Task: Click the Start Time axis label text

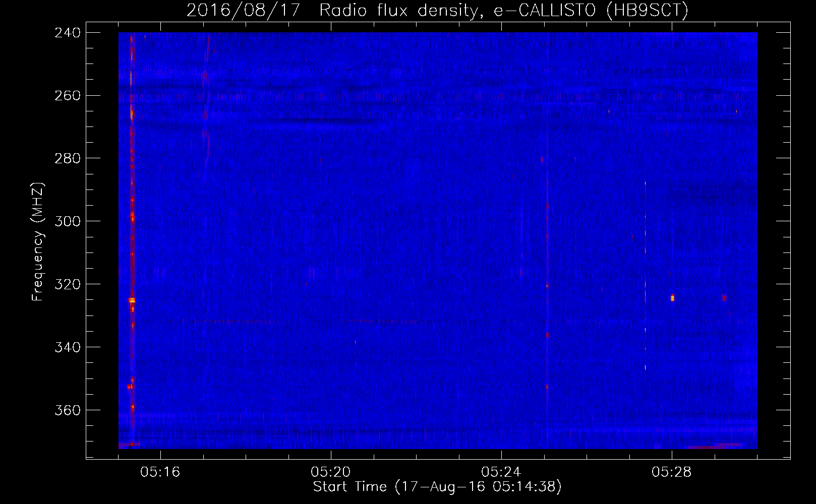Action: 437,487
